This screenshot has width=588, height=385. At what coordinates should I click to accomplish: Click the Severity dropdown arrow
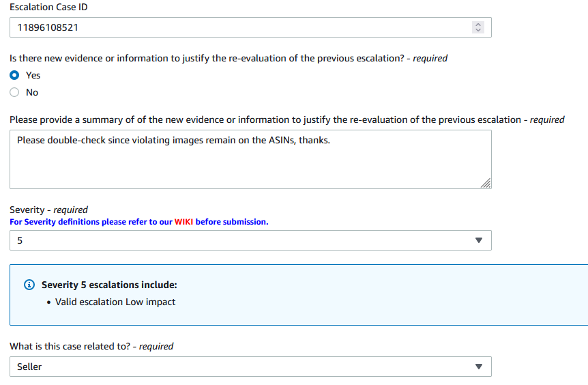click(478, 240)
